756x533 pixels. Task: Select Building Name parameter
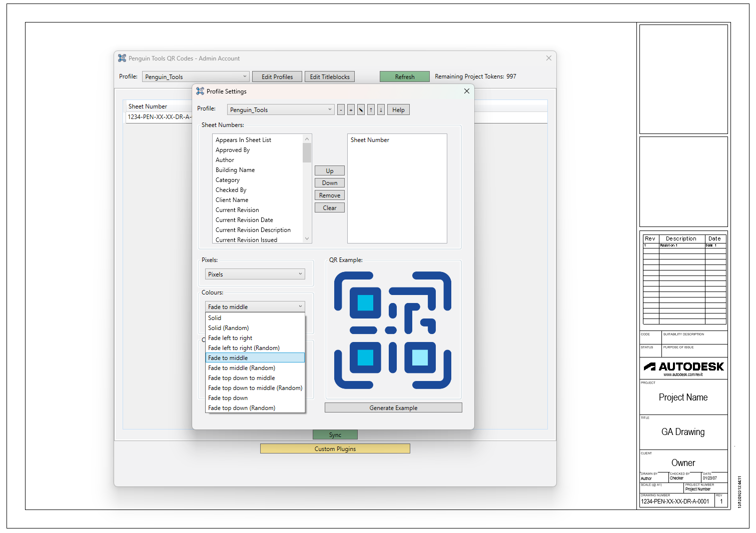(x=258, y=170)
